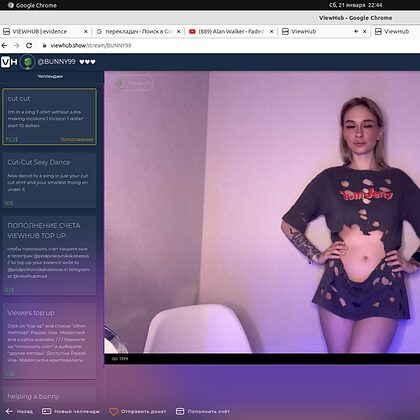
Task: Click the Google Chrome app label in top bar
Action: (36, 5)
